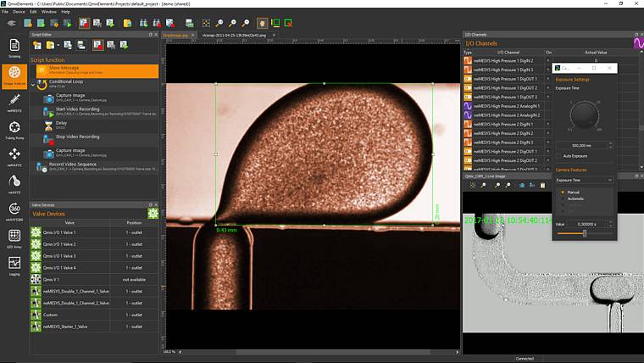Open the LED Array workbench
The width and height of the screenshot is (644, 363).
14,238
